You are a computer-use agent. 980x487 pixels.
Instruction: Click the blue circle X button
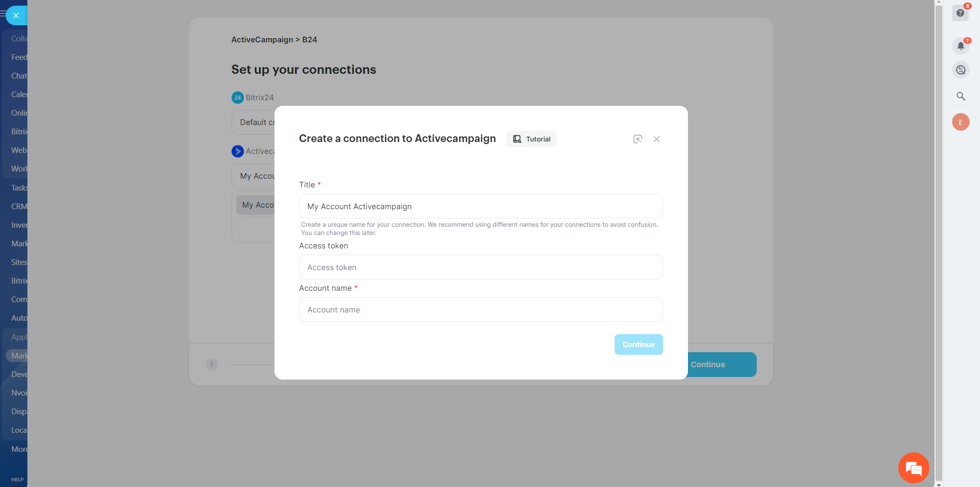click(x=16, y=15)
